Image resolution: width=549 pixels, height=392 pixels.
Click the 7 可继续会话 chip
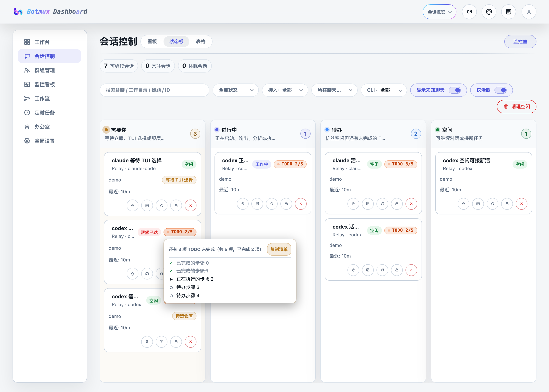tap(119, 66)
